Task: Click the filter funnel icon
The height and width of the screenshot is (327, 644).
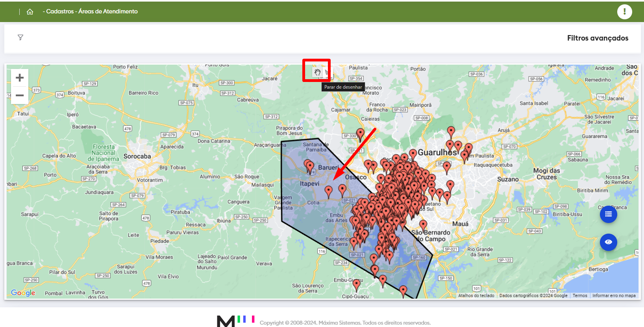Action: click(20, 37)
